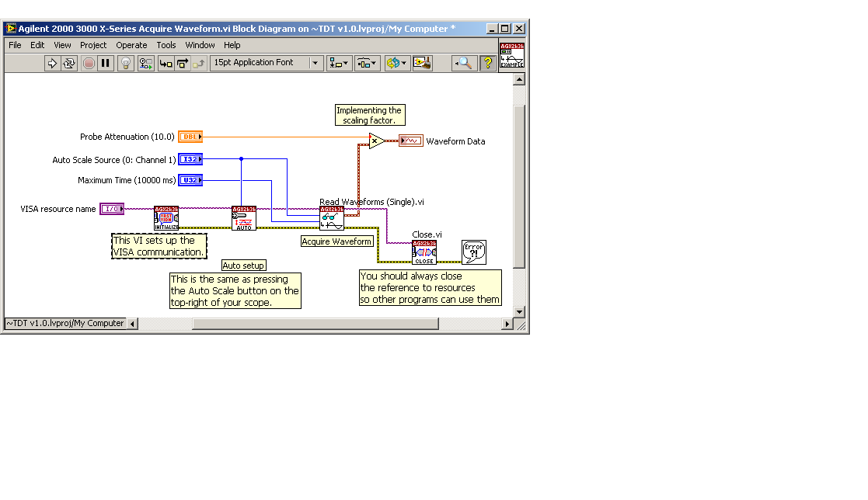The height and width of the screenshot is (500, 868).
Task: Click the wire junction dot on blue wire
Action: pos(242,158)
